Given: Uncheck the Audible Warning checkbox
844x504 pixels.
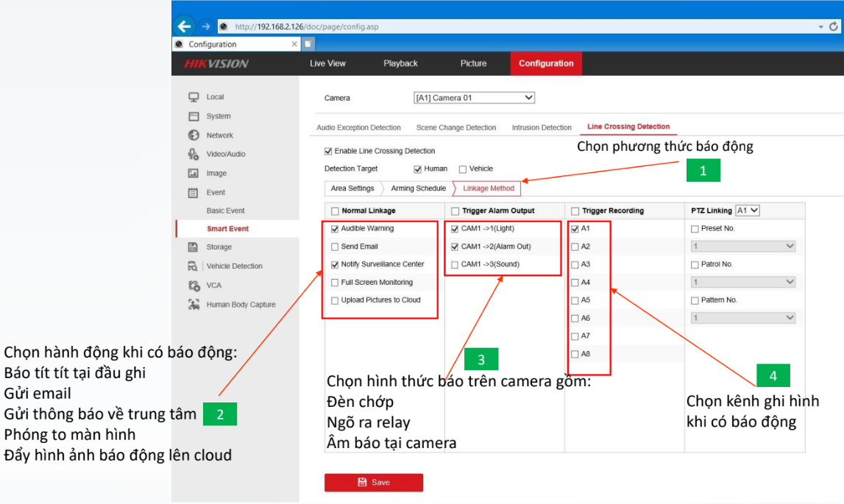Looking at the screenshot, I should 336,229.
